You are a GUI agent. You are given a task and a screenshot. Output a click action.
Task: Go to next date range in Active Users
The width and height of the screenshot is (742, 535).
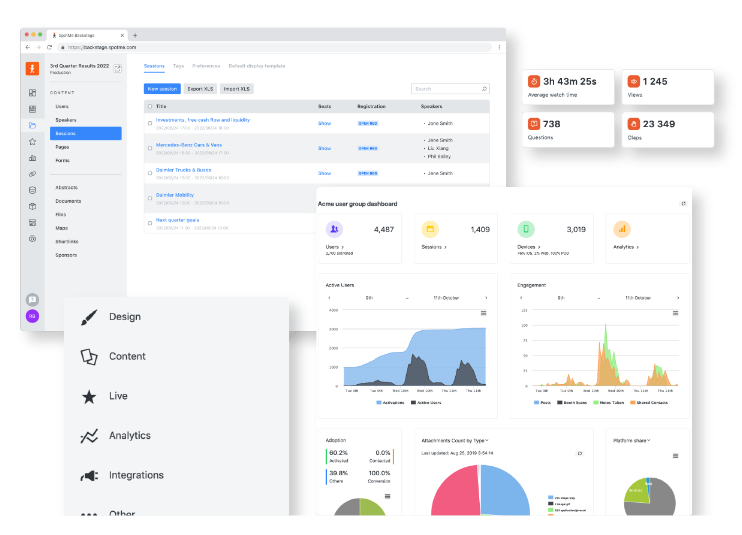[486, 298]
